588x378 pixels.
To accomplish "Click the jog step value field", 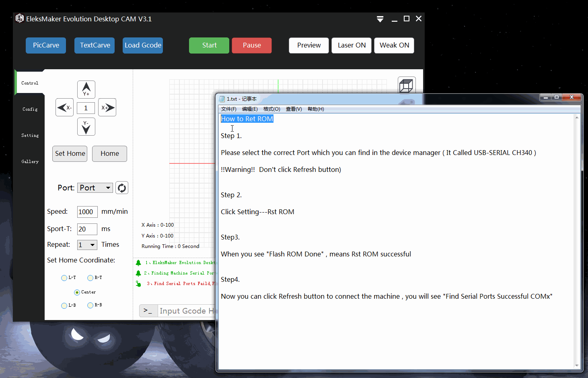I will pyautogui.click(x=86, y=108).
